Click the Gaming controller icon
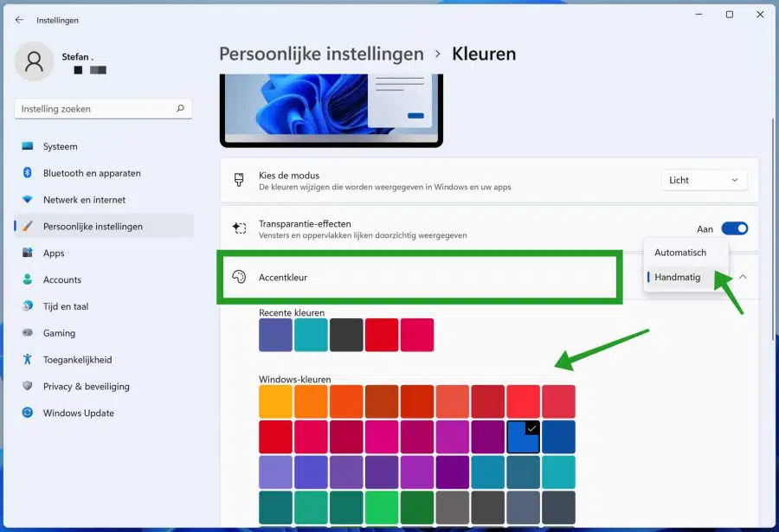Screen dimensions: 779x532 coord(28,332)
